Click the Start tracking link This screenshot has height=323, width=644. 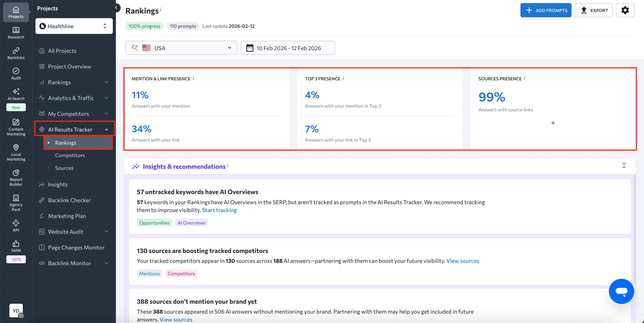tap(219, 210)
